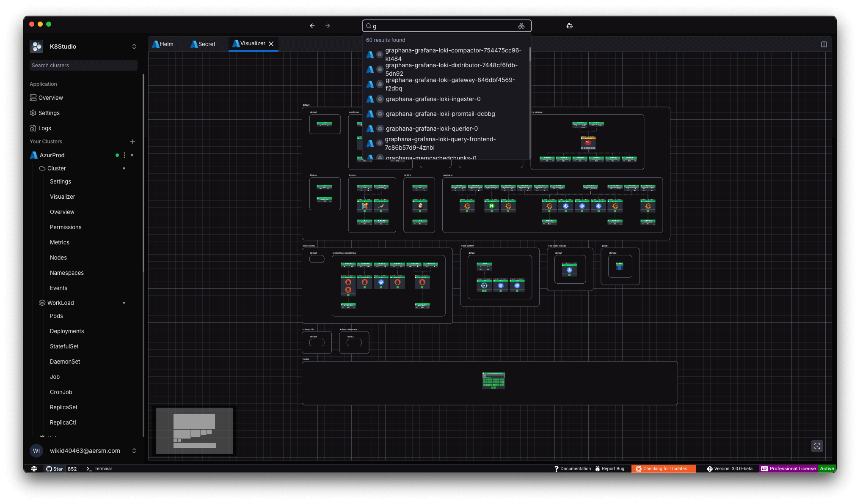Open the robot assistant icon
The width and height of the screenshot is (860, 504).
coord(570,26)
